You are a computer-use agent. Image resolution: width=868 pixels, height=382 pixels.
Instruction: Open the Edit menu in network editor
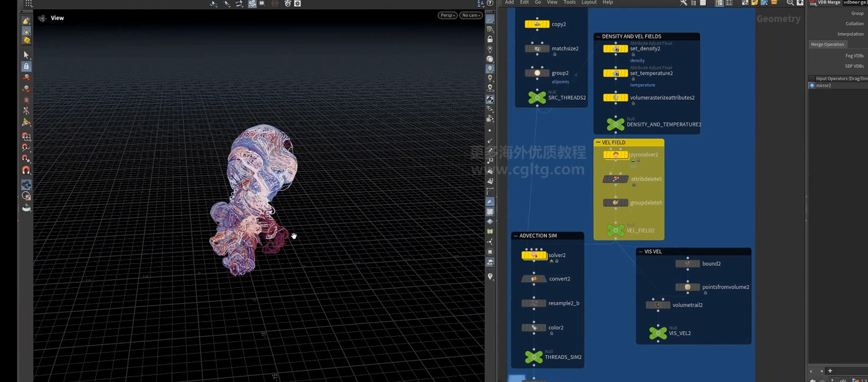tap(524, 2)
